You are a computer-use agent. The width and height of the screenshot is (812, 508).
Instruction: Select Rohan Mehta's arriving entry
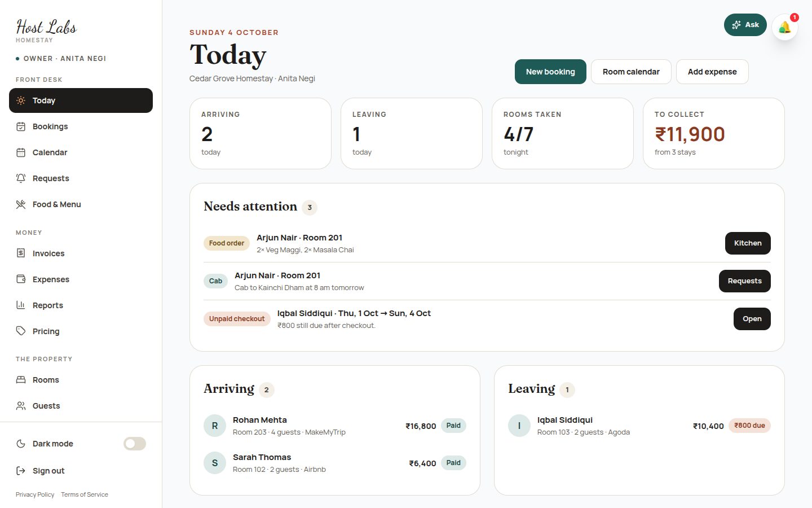pyautogui.click(x=335, y=426)
